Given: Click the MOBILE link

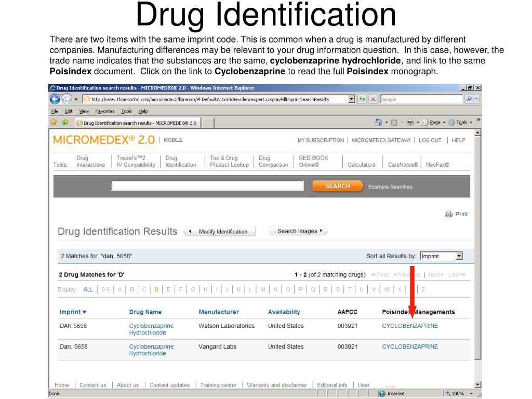Looking at the screenshot, I should (173, 140).
